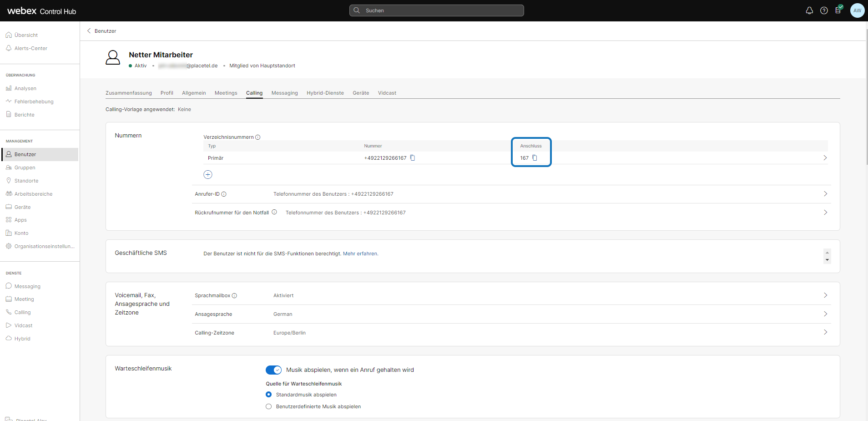Select Benutzerdefinierte Musik abspielen option

[x=269, y=406]
